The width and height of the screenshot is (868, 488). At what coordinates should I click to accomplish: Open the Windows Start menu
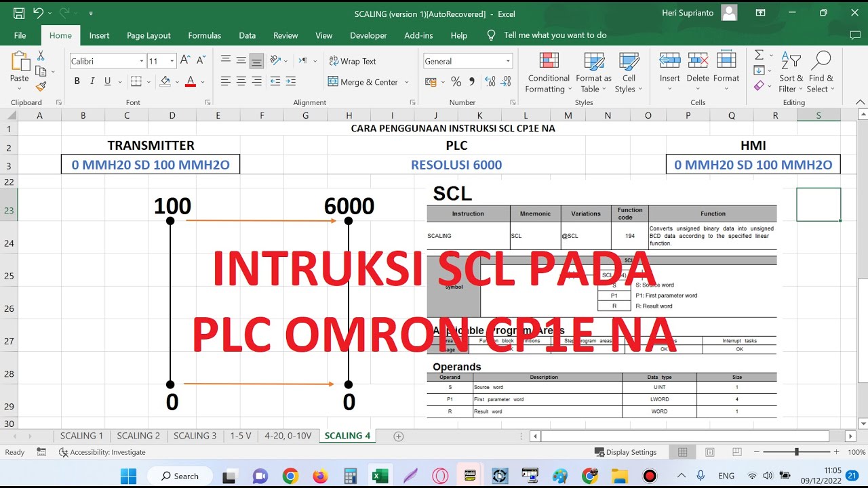click(127, 476)
